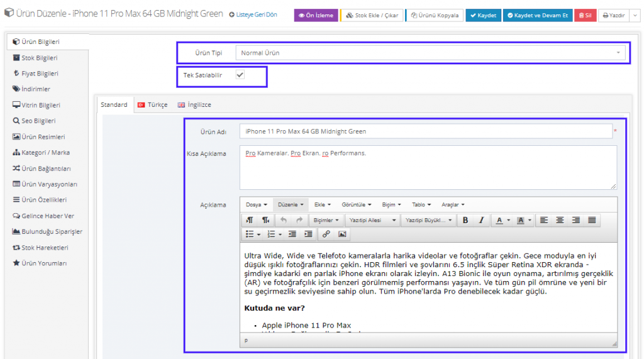Save with the Kaydet button
The width and height of the screenshot is (644, 359).
(x=483, y=15)
